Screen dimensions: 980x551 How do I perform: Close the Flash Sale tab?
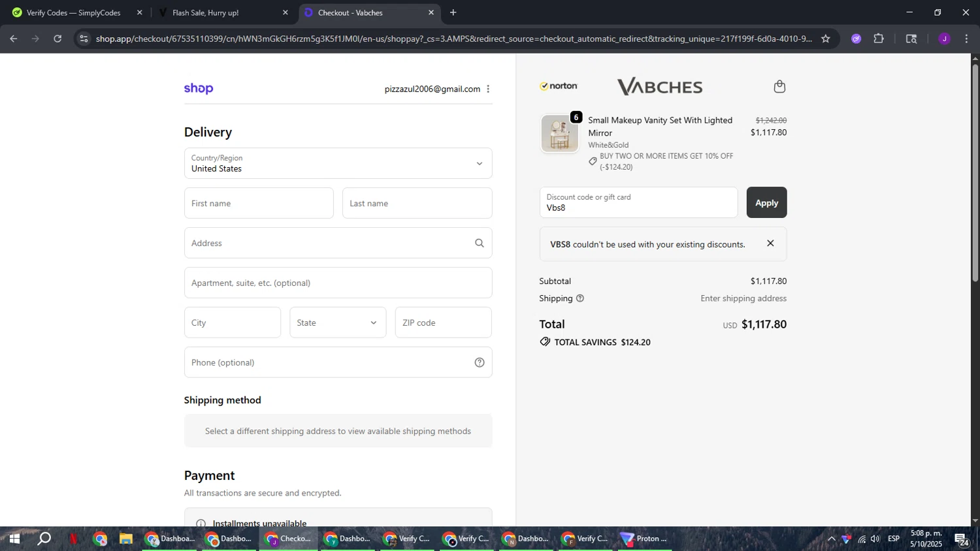click(285, 12)
